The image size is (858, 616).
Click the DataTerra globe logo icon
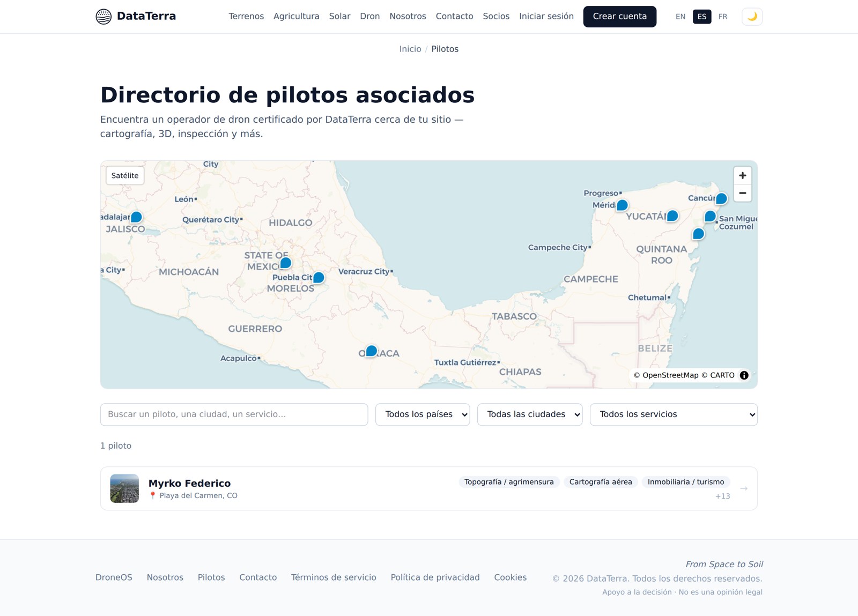coord(103,17)
